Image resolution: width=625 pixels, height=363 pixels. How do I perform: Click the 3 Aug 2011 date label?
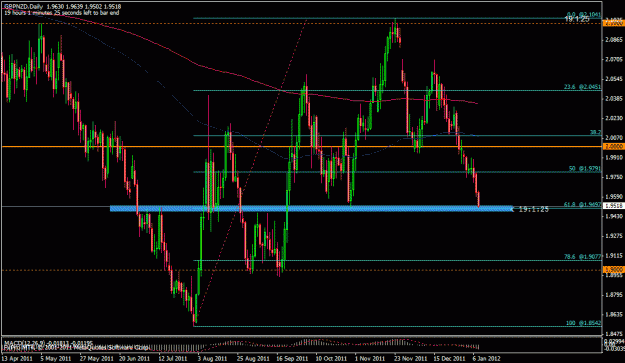pos(212,358)
